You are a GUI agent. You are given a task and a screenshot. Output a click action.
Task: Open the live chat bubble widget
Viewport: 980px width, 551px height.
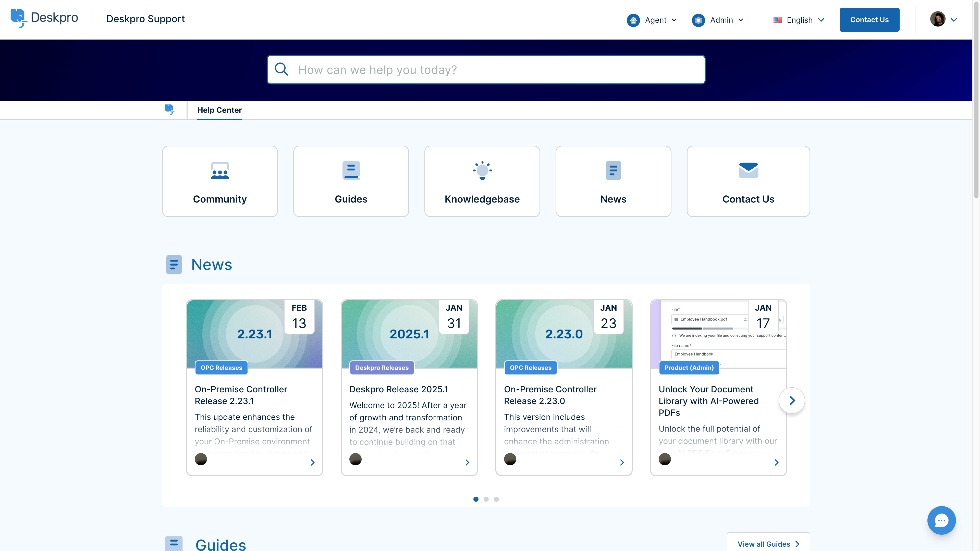(x=941, y=520)
